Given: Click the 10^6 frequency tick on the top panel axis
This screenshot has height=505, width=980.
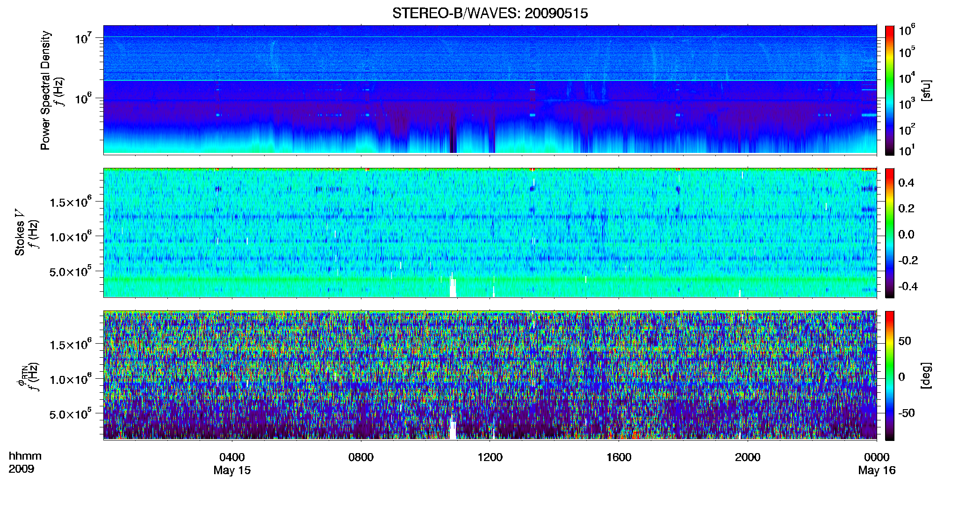Looking at the screenshot, I should click(x=83, y=98).
